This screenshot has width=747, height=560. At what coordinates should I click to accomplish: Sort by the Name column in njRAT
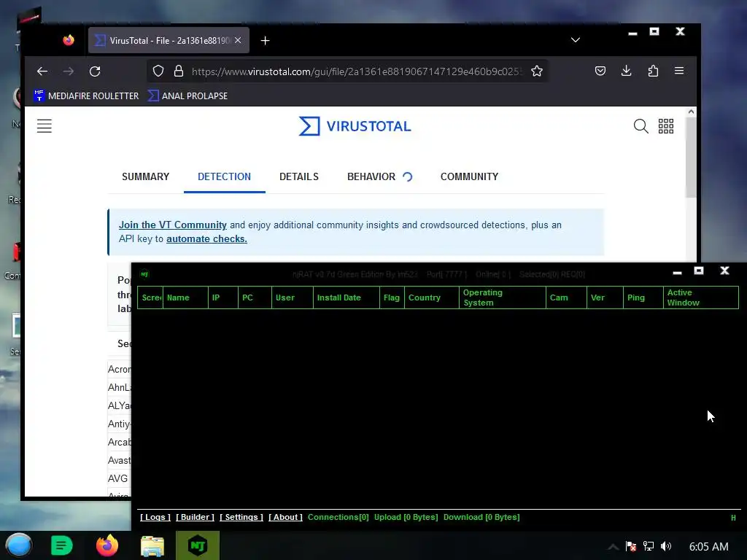185,297
